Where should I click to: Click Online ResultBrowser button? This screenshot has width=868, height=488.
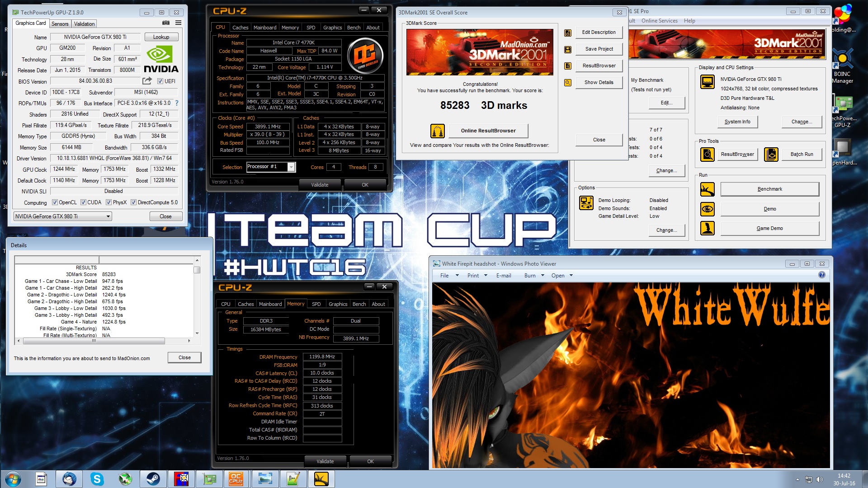pyautogui.click(x=488, y=131)
